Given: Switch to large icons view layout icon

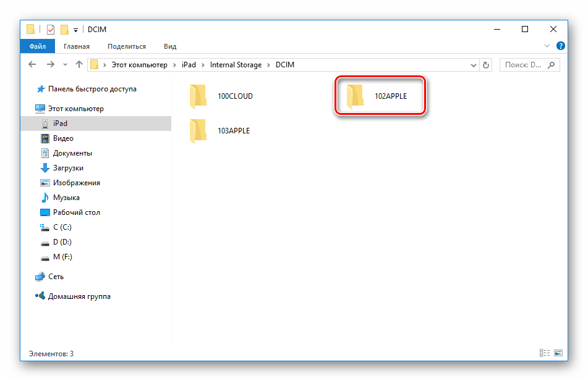Looking at the screenshot, I should pyautogui.click(x=558, y=353).
